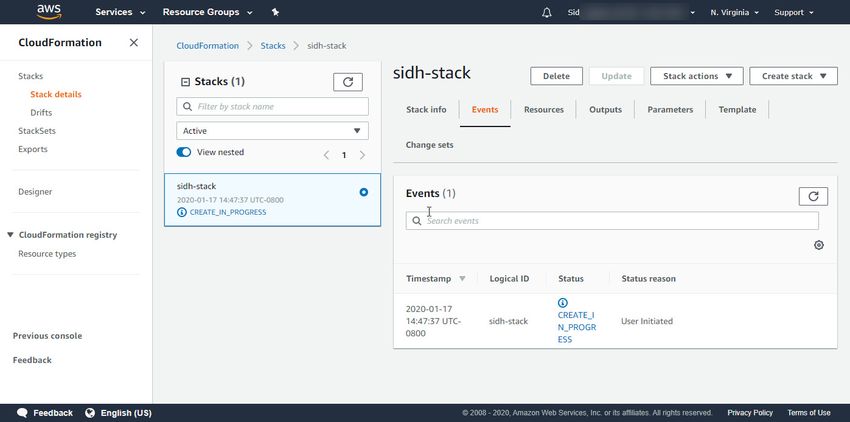Switch to the Parameters tab

tap(670, 110)
